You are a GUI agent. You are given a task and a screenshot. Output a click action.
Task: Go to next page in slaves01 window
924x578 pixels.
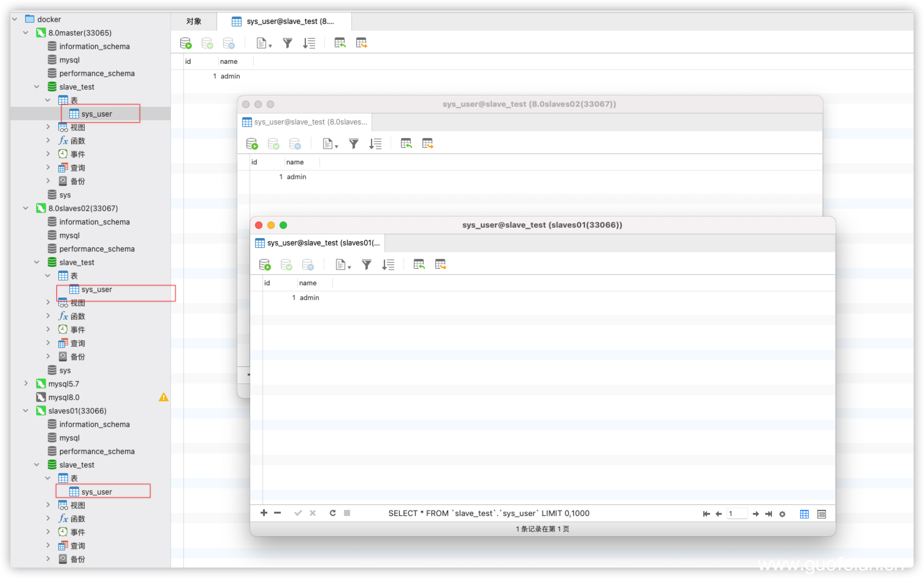click(756, 514)
